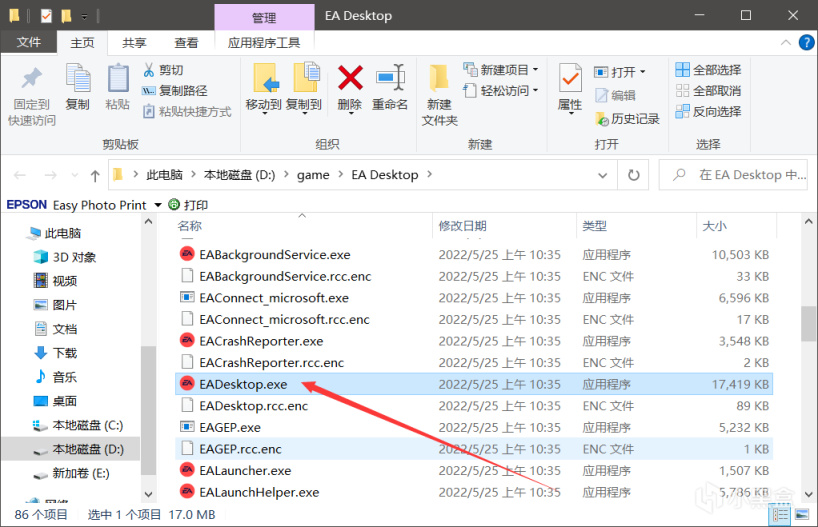Click 'game' in the address breadcrumb
This screenshot has height=527, width=818.
(x=313, y=175)
